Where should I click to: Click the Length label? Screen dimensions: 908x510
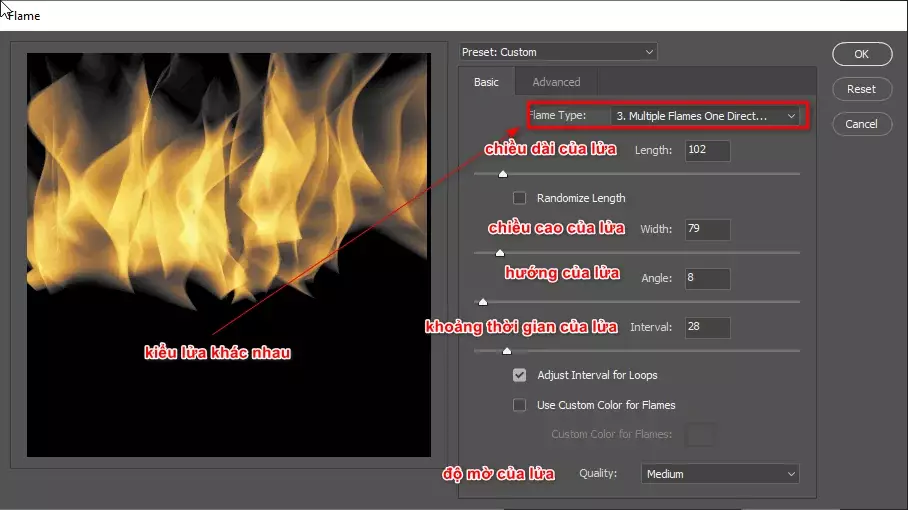(653, 150)
